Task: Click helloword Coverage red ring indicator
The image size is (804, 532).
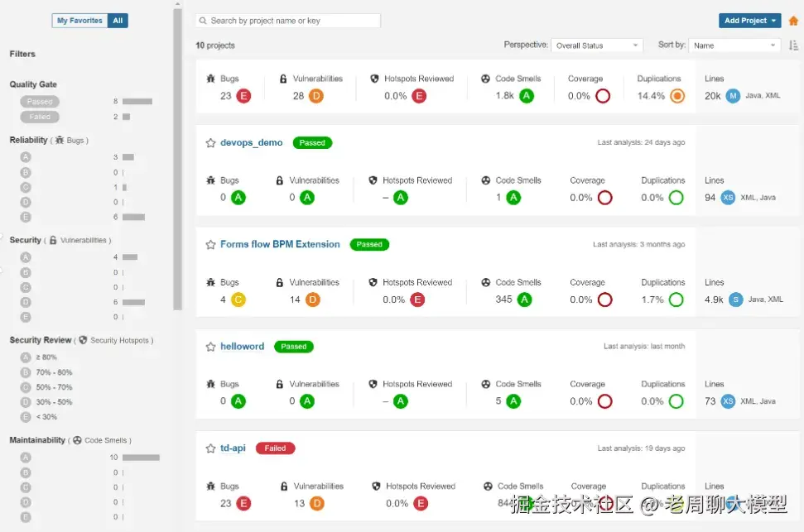Action: coord(604,401)
